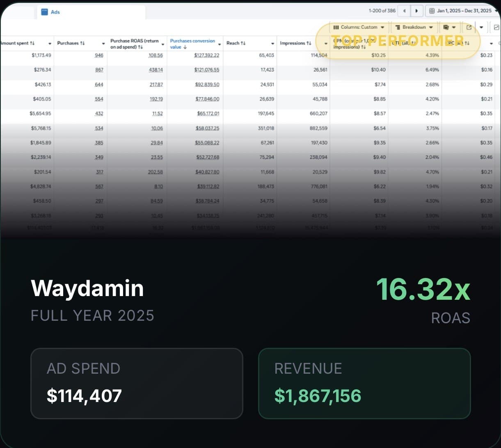Select reach cell 65,403
This screenshot has height=448, width=501.
pos(267,55)
